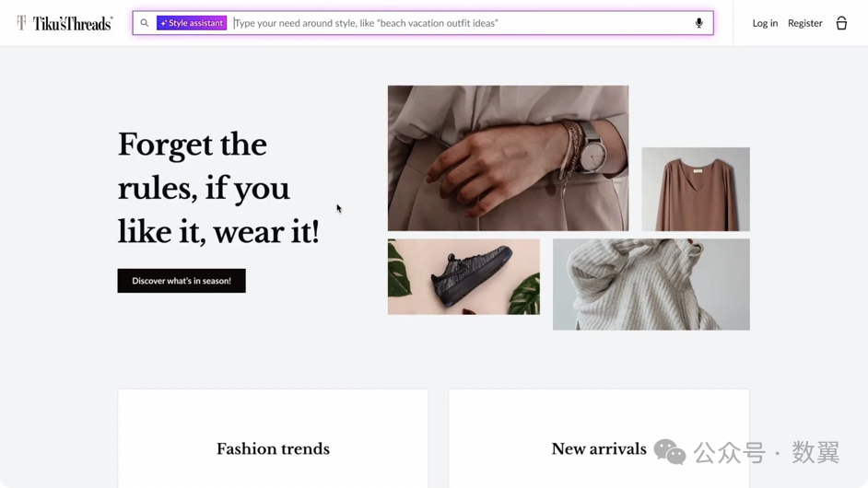The height and width of the screenshot is (488, 868).
Task: Click the Forget the rules headline text
Action: (218, 188)
